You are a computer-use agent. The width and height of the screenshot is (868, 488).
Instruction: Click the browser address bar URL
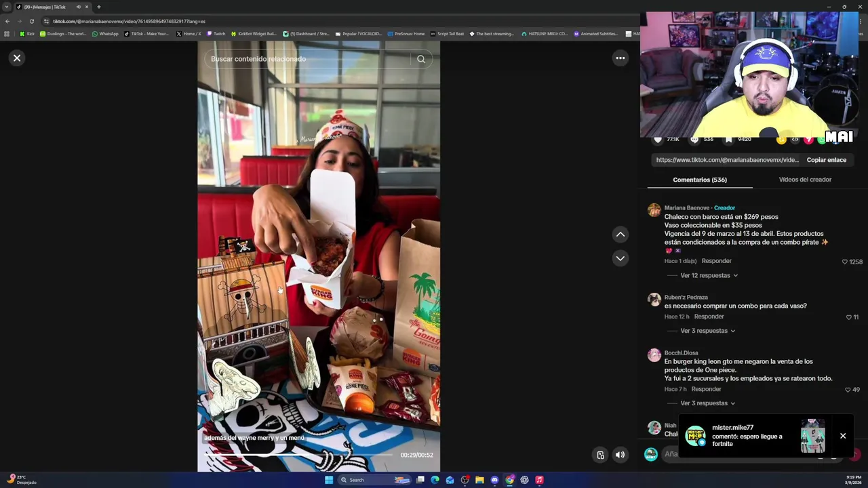(129, 21)
